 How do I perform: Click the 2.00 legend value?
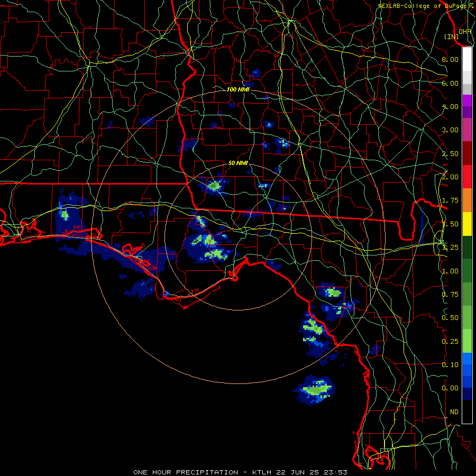450,177
